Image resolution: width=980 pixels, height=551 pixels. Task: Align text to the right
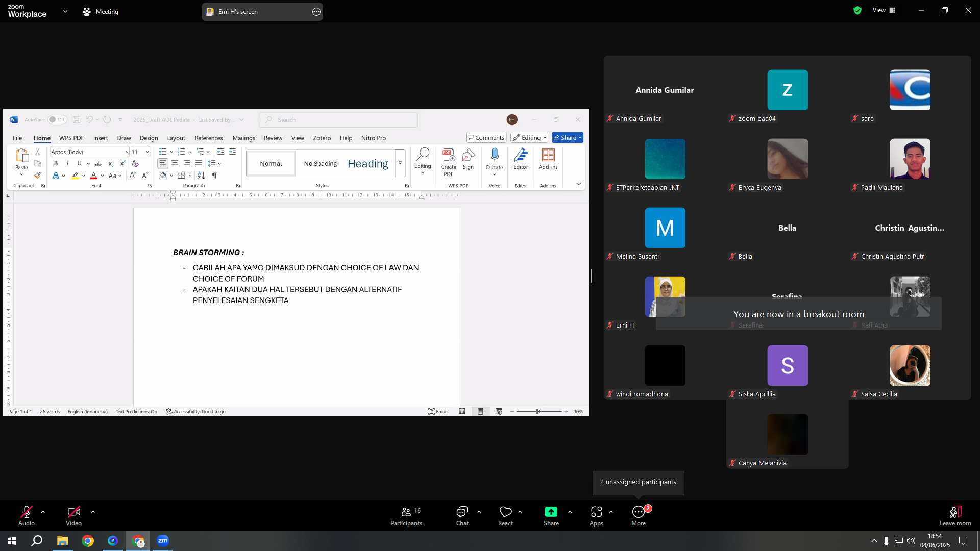point(187,164)
